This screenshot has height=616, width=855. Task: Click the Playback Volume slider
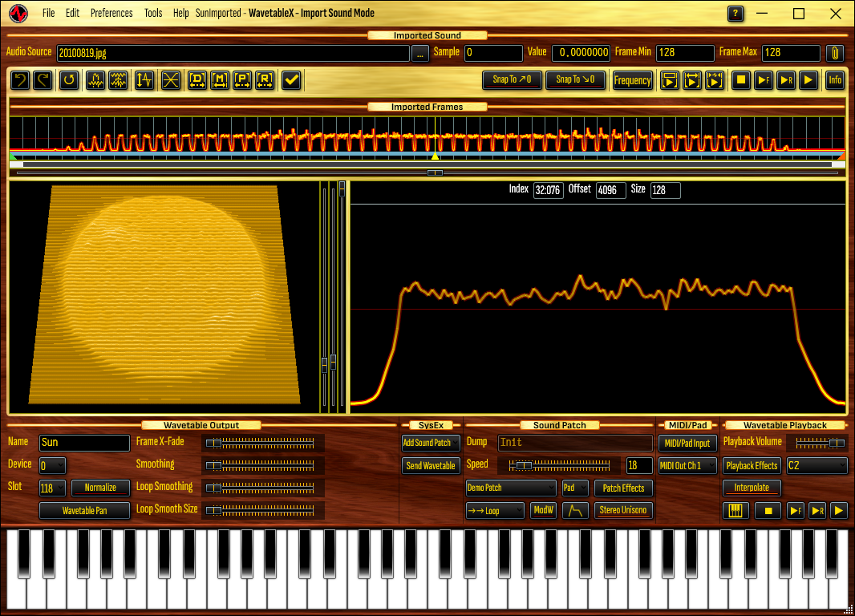pyautogui.click(x=821, y=443)
